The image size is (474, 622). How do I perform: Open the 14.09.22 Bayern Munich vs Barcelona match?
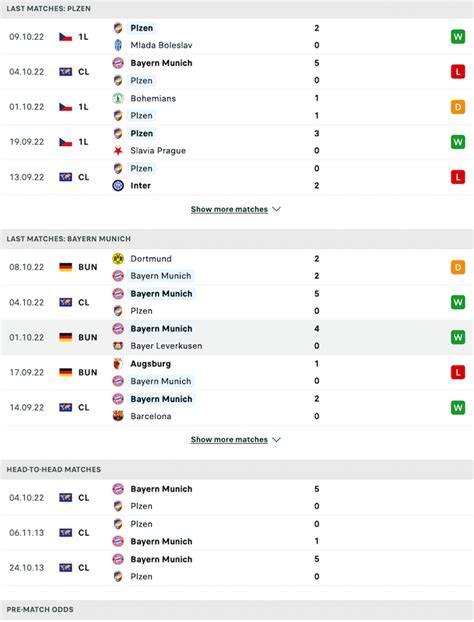point(237,408)
